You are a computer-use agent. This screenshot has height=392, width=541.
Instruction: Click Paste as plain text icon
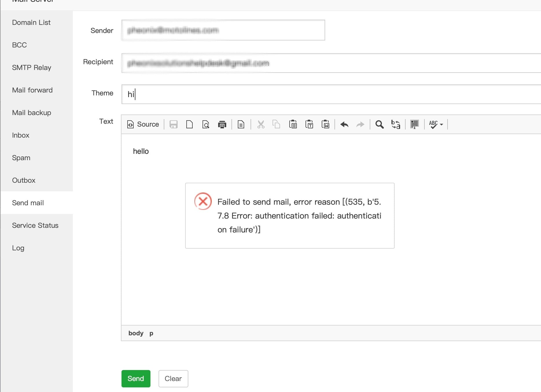click(x=309, y=124)
